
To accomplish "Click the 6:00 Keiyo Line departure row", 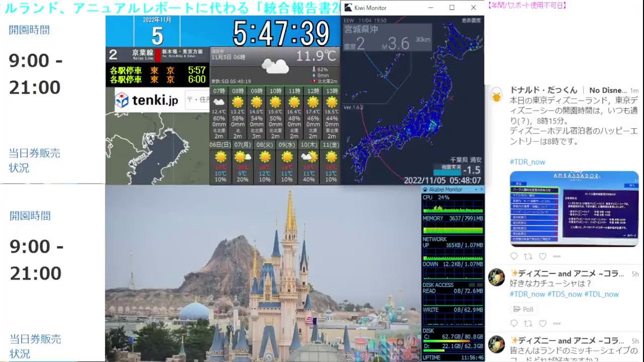I will [x=157, y=79].
